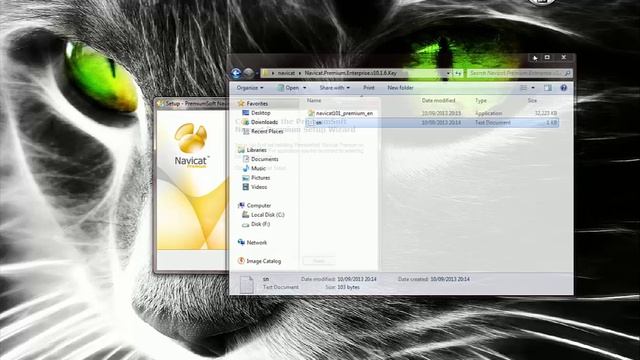Click the Explorer Back arrow button
The height and width of the screenshot is (360, 640).
pos(236,73)
